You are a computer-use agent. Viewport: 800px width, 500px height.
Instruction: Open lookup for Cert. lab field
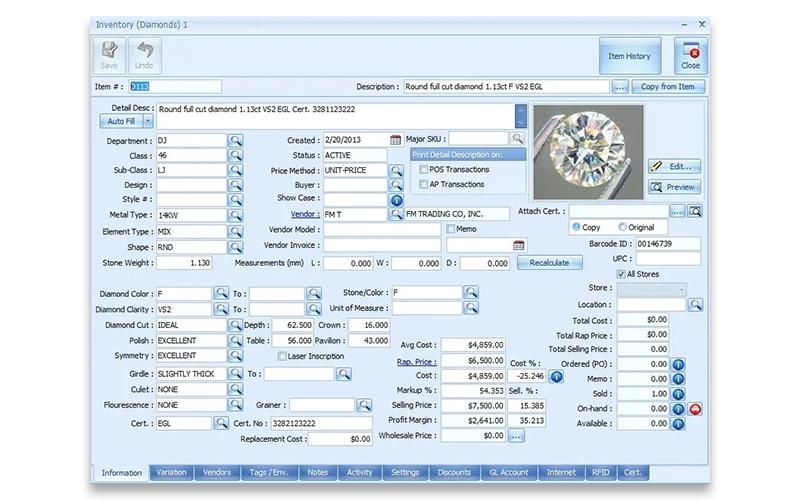[x=221, y=423]
